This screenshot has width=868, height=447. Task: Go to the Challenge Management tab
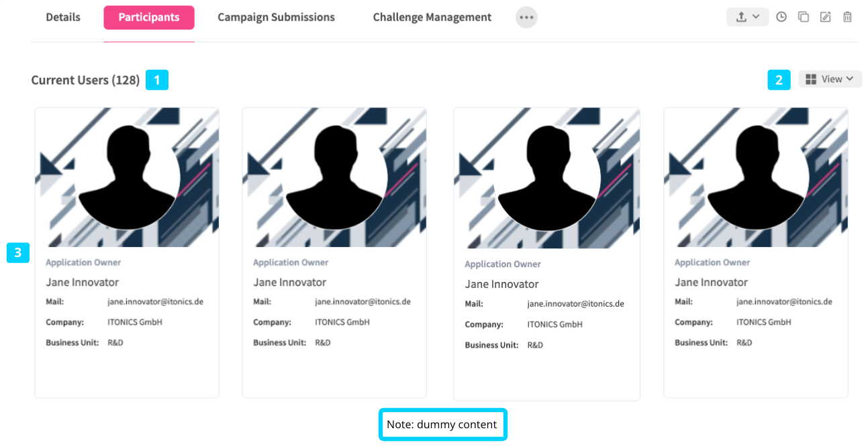pyautogui.click(x=432, y=17)
